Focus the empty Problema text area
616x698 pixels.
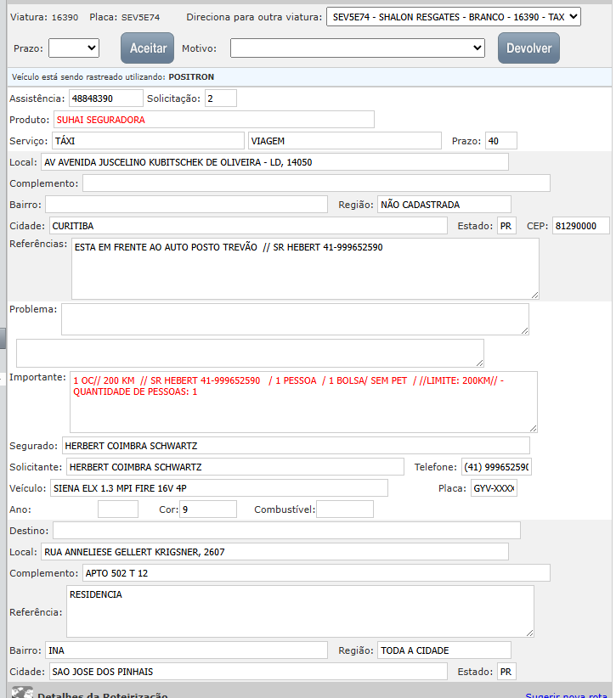pos(294,319)
